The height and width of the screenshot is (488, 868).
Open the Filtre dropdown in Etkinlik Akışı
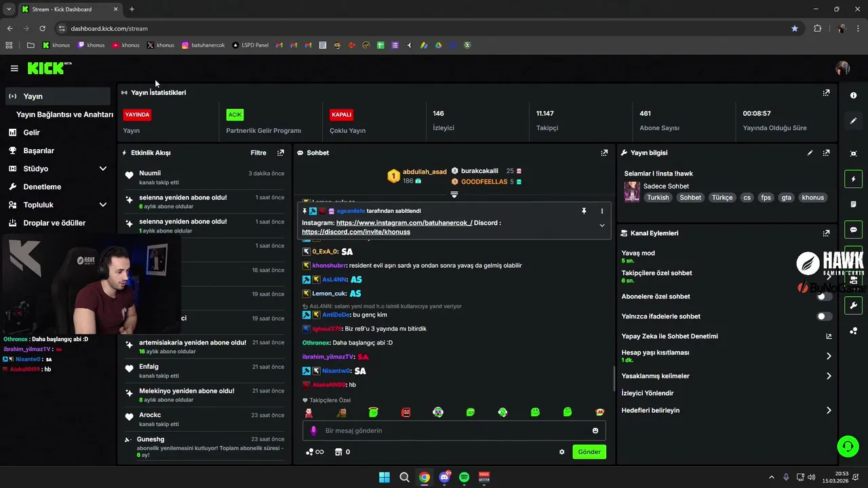coord(258,153)
